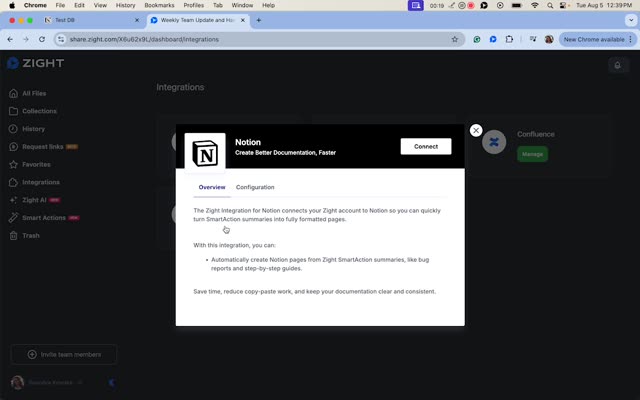Open the Apple menu
This screenshot has height=400, width=640.
tap(12, 5)
